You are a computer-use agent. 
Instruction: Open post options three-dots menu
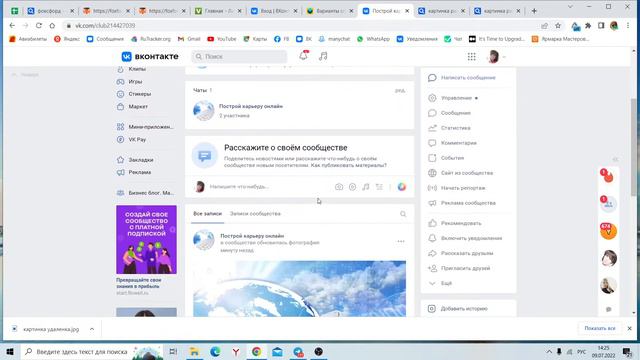(401, 241)
